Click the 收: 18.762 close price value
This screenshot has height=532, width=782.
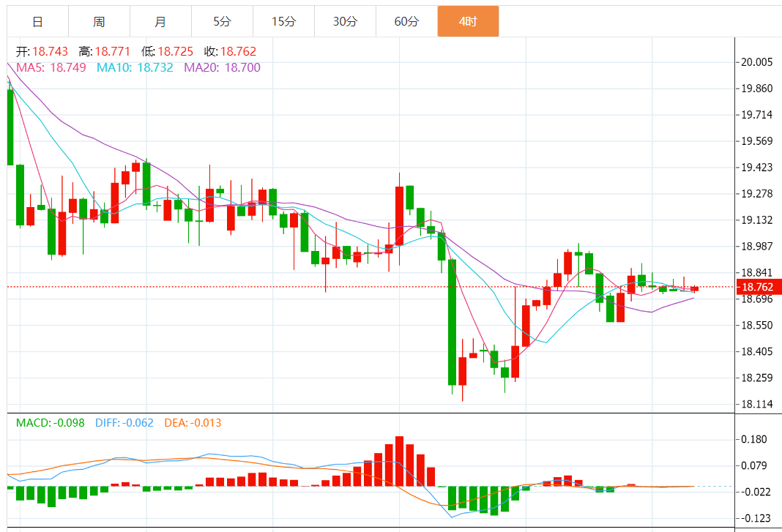click(x=230, y=51)
